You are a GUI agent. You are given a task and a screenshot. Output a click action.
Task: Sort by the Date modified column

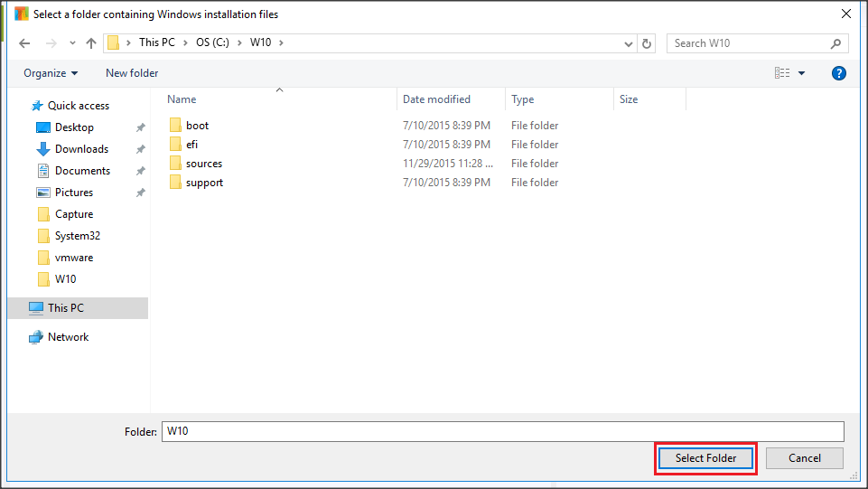pyautogui.click(x=437, y=99)
